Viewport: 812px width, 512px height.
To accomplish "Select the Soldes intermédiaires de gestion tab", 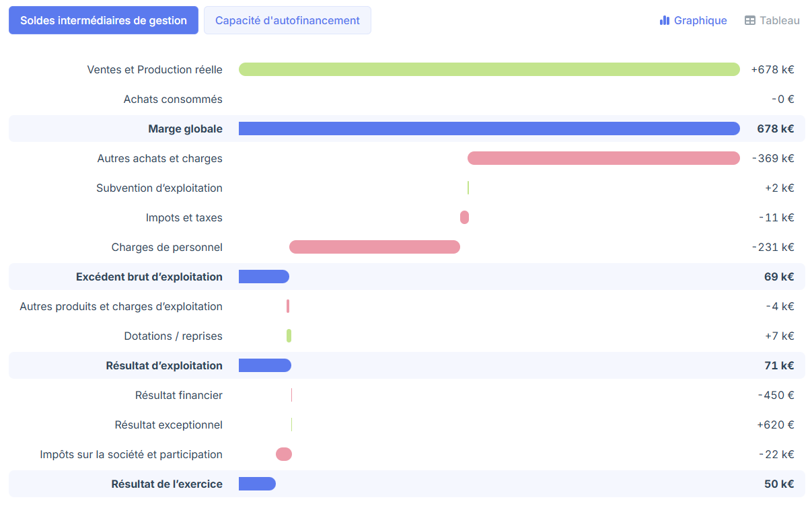I will [x=104, y=20].
